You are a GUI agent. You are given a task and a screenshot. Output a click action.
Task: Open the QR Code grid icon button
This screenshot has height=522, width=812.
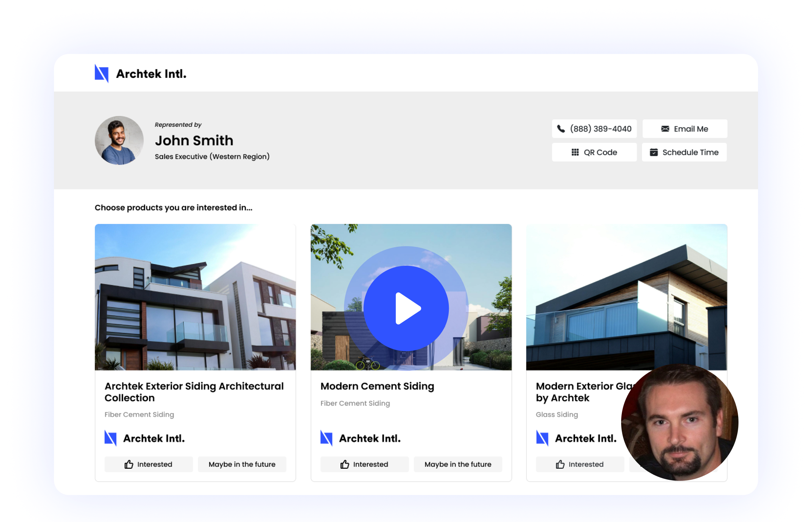(575, 152)
